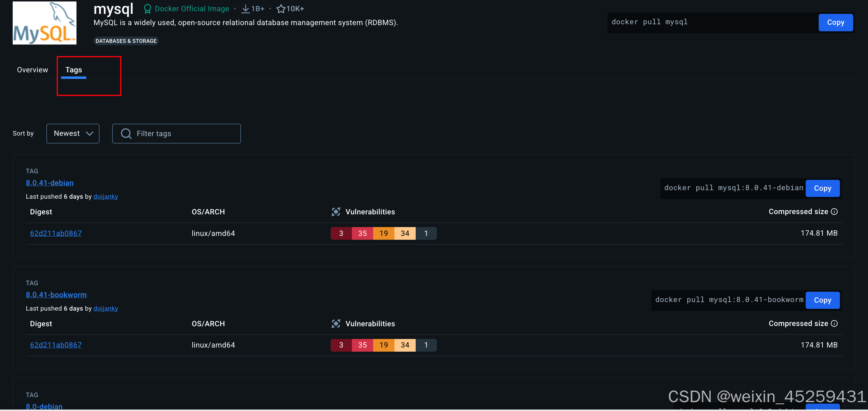The height and width of the screenshot is (411, 868).
Task: Open the Newest sort dropdown
Action: pyautogui.click(x=72, y=133)
